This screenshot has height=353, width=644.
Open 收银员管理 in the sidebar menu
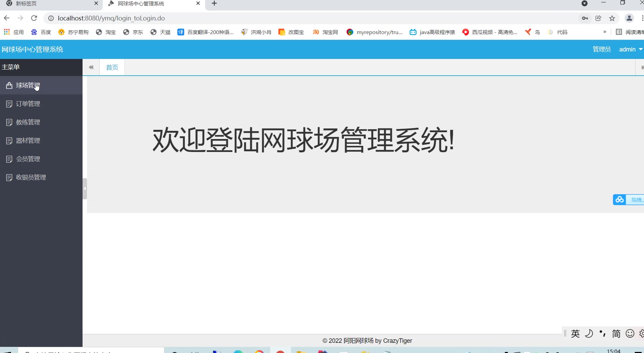[x=41, y=177]
